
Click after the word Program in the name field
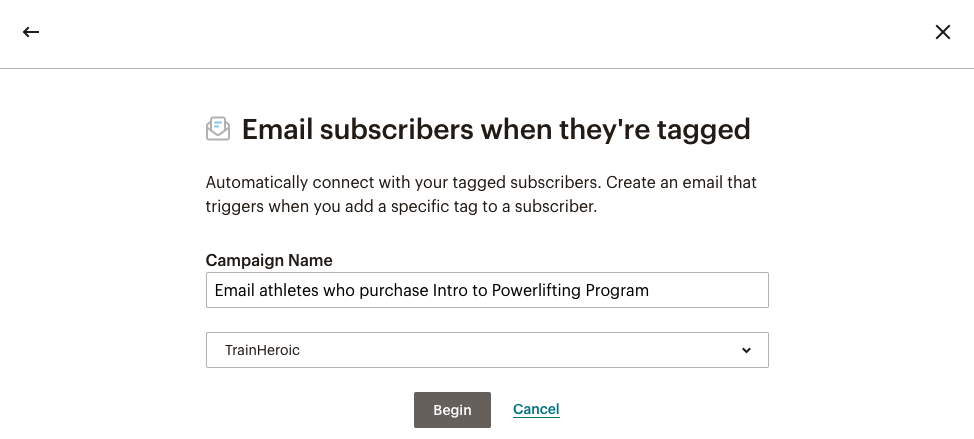click(x=651, y=291)
